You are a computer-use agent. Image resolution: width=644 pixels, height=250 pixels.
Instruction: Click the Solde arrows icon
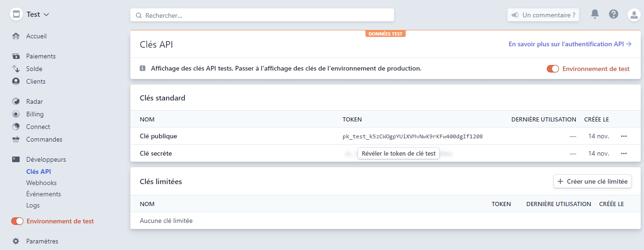pyautogui.click(x=16, y=69)
